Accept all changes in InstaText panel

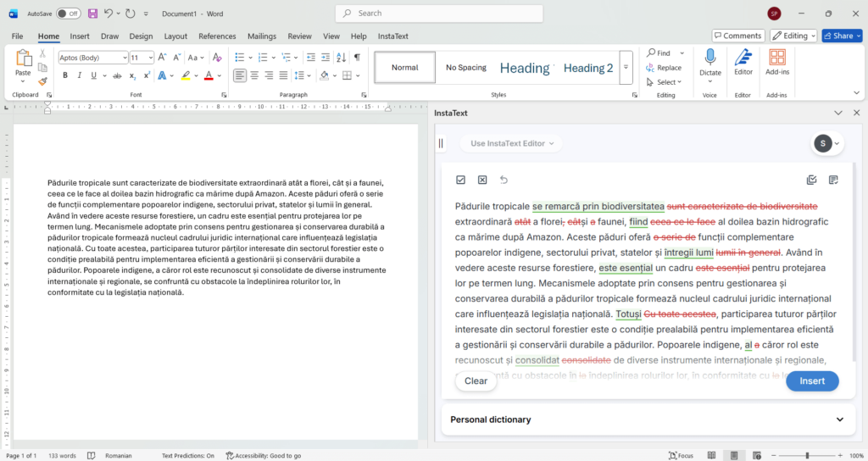tap(460, 180)
